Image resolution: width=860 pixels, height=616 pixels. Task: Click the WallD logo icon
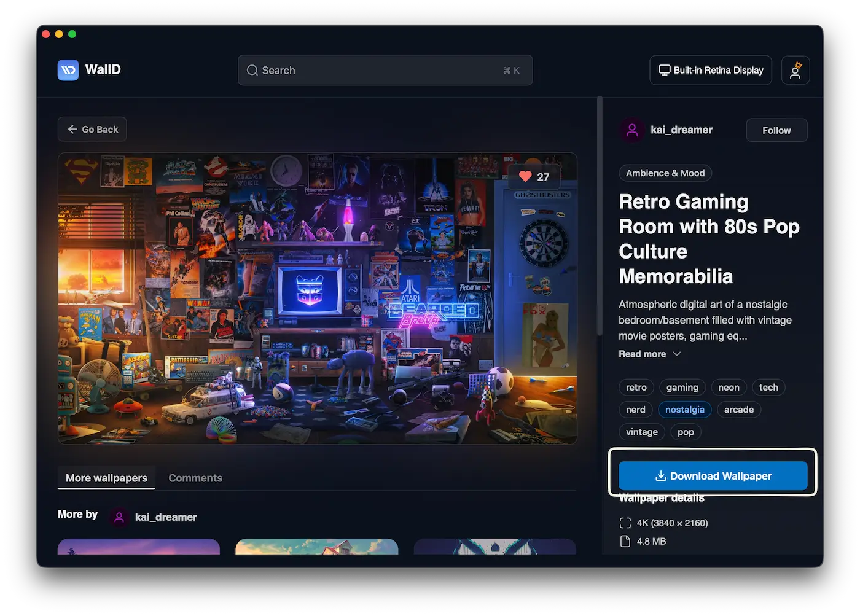pyautogui.click(x=68, y=70)
